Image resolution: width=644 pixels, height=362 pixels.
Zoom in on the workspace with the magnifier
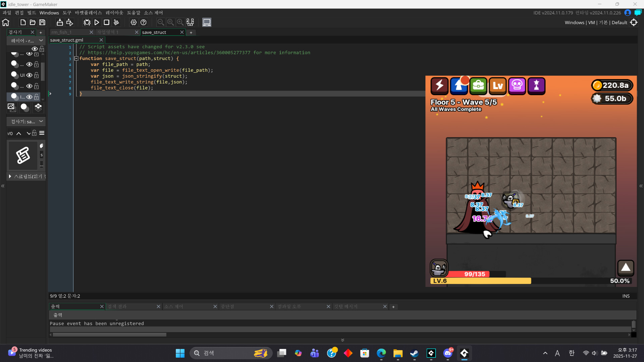(180, 22)
